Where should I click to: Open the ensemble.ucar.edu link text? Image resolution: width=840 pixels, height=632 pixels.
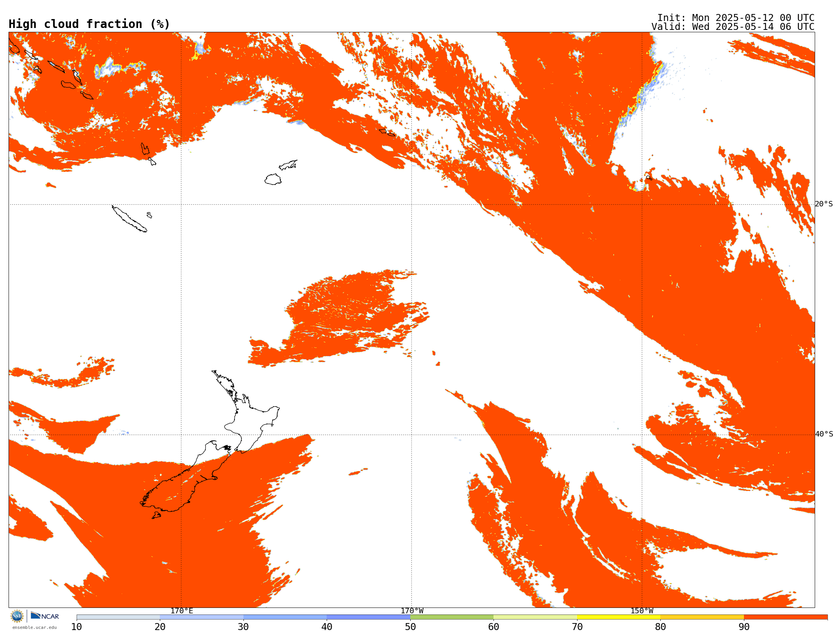(x=35, y=627)
